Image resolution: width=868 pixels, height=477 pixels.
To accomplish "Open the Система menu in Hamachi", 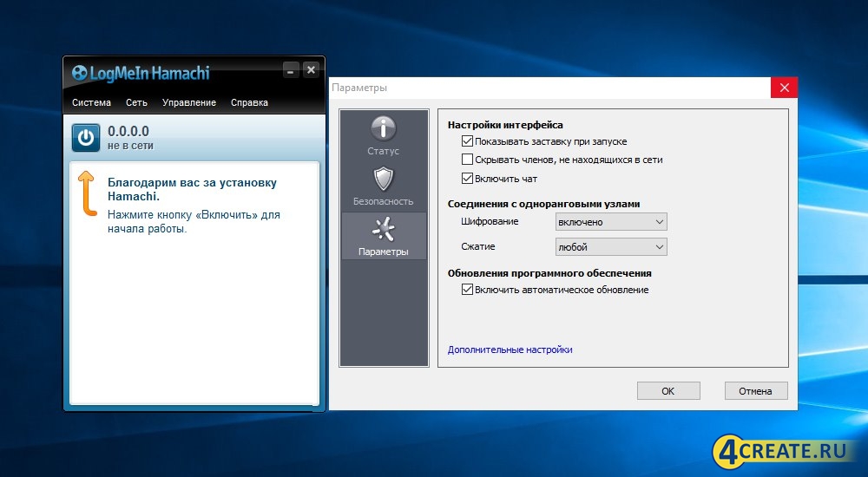I will (x=91, y=102).
